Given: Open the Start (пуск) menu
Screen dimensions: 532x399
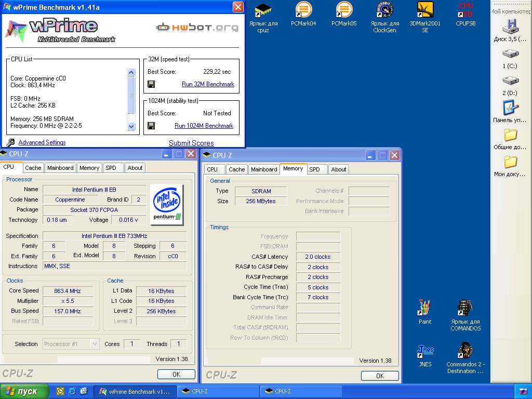Looking at the screenshot, I should 24,391.
